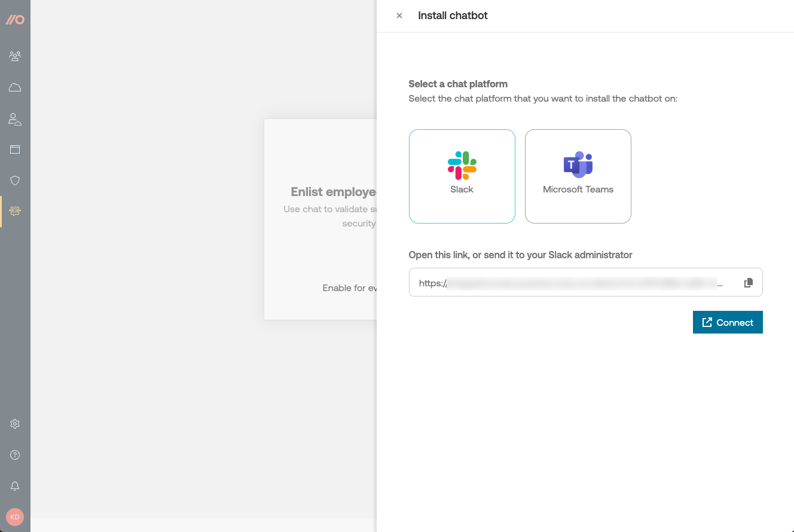Click the Install chatbot panel title
Screen dimensions: 794x532
point(453,16)
